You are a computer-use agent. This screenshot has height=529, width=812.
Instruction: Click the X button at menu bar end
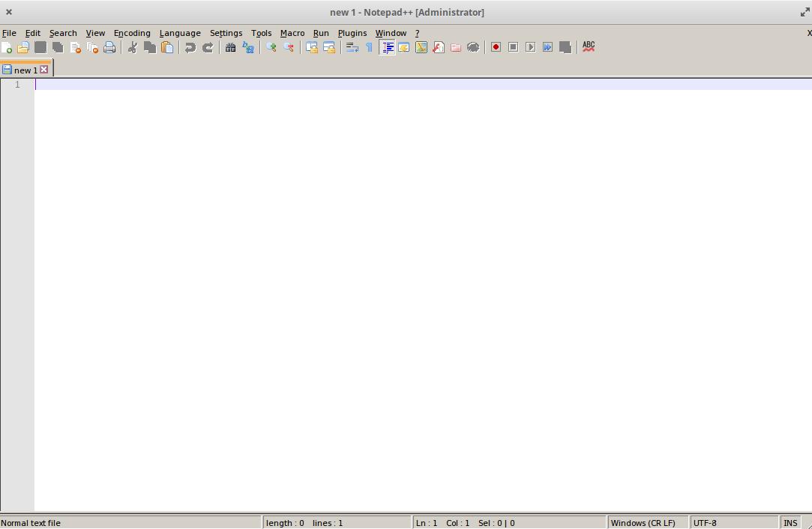(x=809, y=33)
